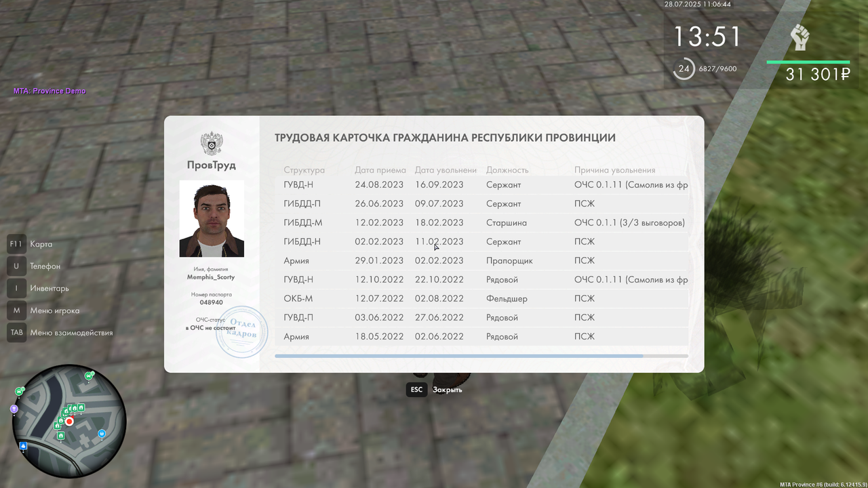Click the Прапорщик position cell
Viewport: 868px width, 488px height.
pos(509,261)
